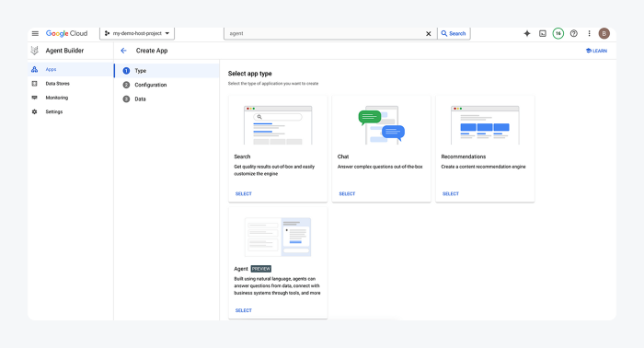Click the Select app type heading
644x348 pixels.
[x=249, y=74]
